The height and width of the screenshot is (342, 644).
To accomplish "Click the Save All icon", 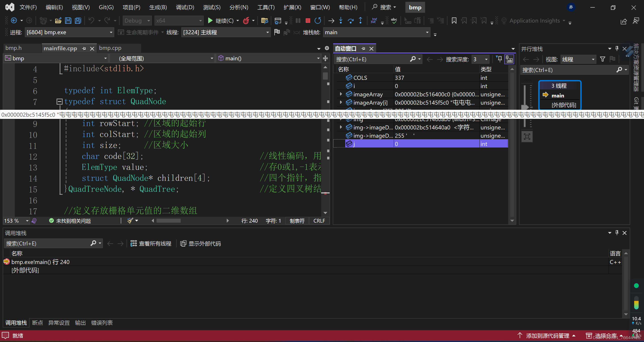I will 78,21.
